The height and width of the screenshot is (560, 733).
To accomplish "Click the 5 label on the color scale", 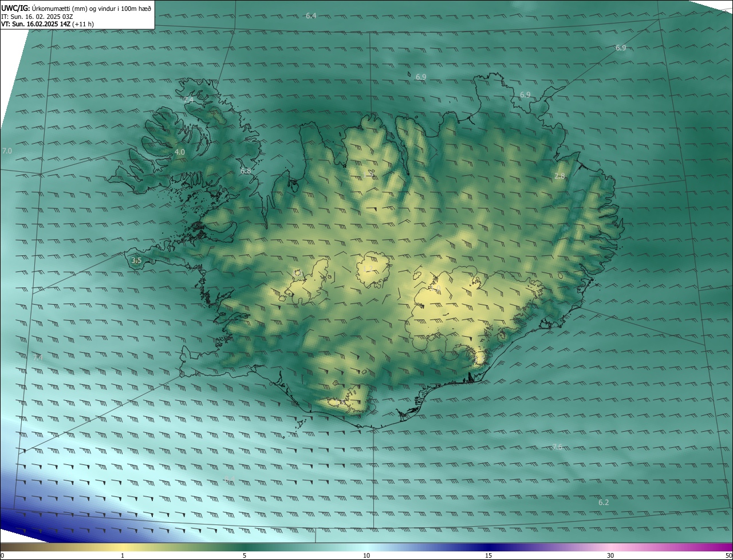I will tap(245, 555).
